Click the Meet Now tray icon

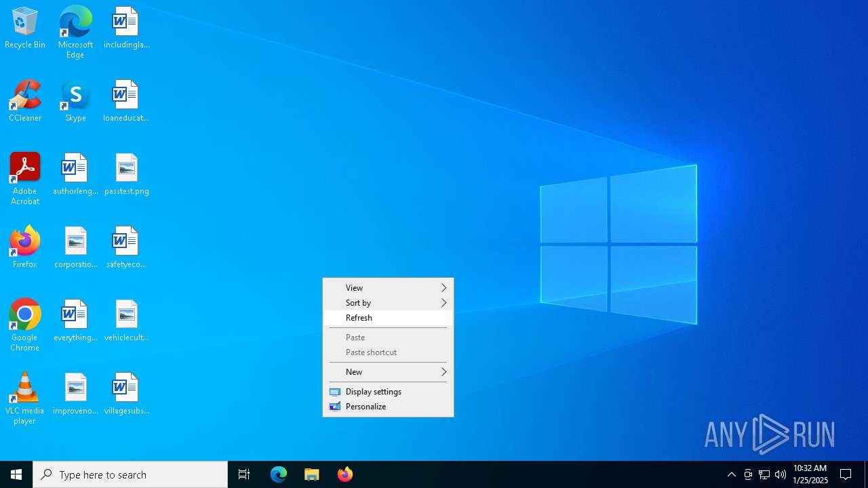748,474
